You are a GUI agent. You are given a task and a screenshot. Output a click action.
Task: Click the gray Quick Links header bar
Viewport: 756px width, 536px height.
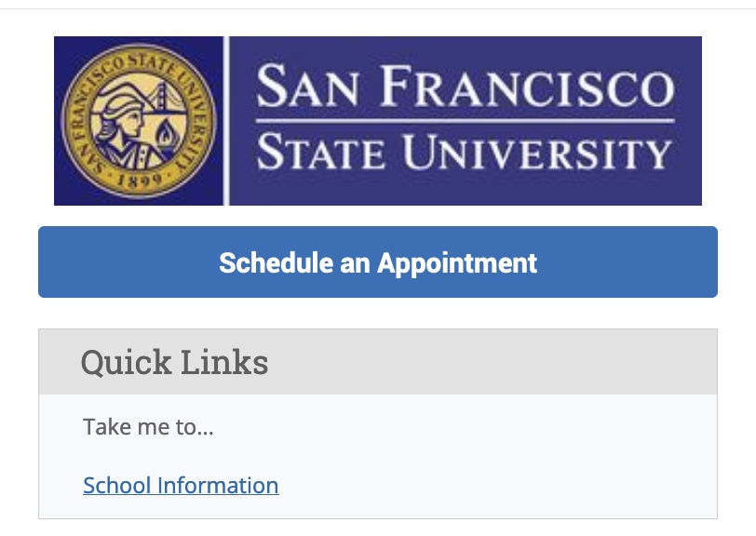click(378, 361)
